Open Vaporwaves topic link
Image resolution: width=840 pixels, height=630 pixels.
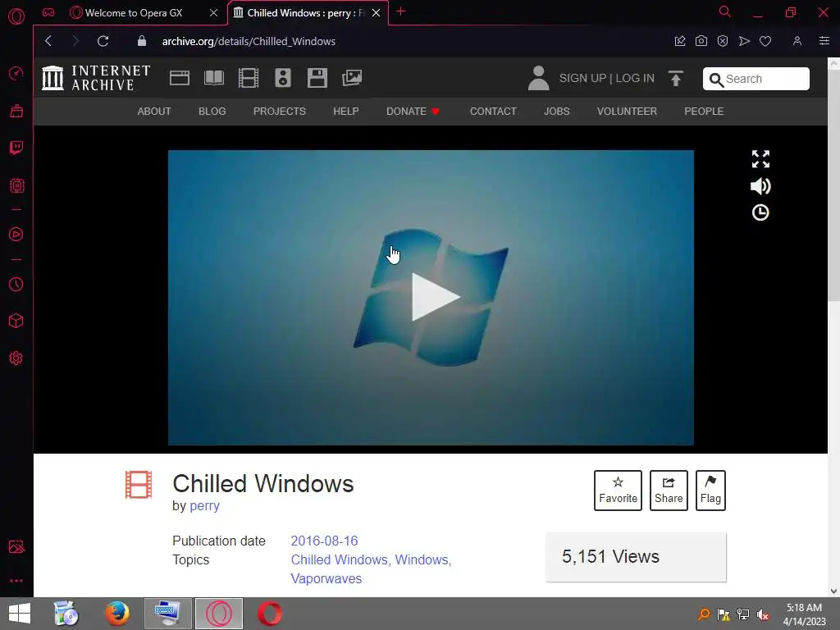click(326, 578)
